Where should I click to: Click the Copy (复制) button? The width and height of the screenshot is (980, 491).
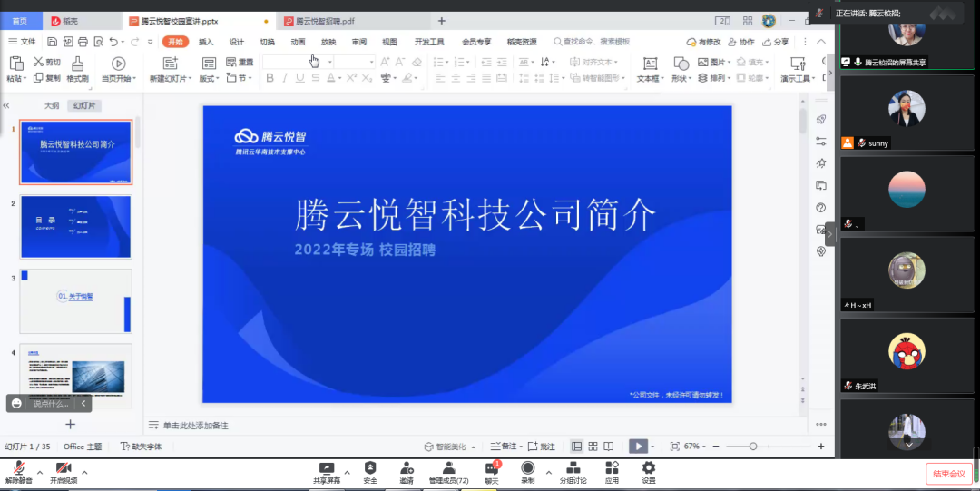(47, 78)
